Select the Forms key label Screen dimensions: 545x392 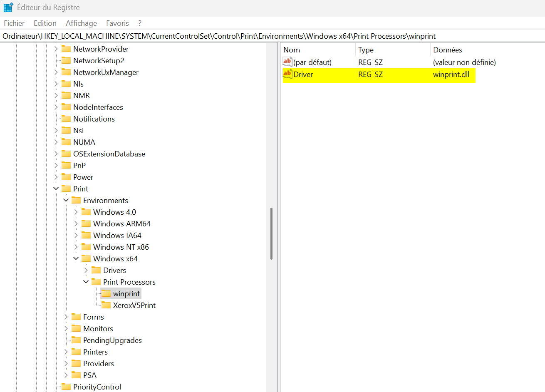[94, 317]
